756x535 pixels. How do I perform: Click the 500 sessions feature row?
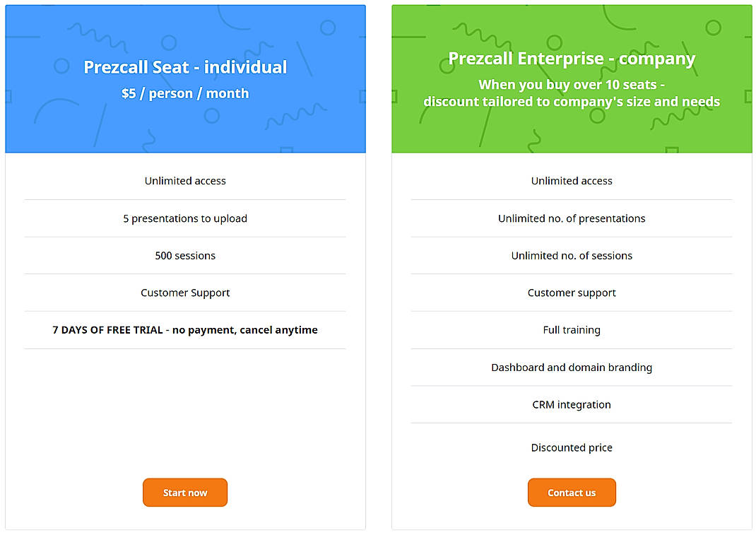185,255
